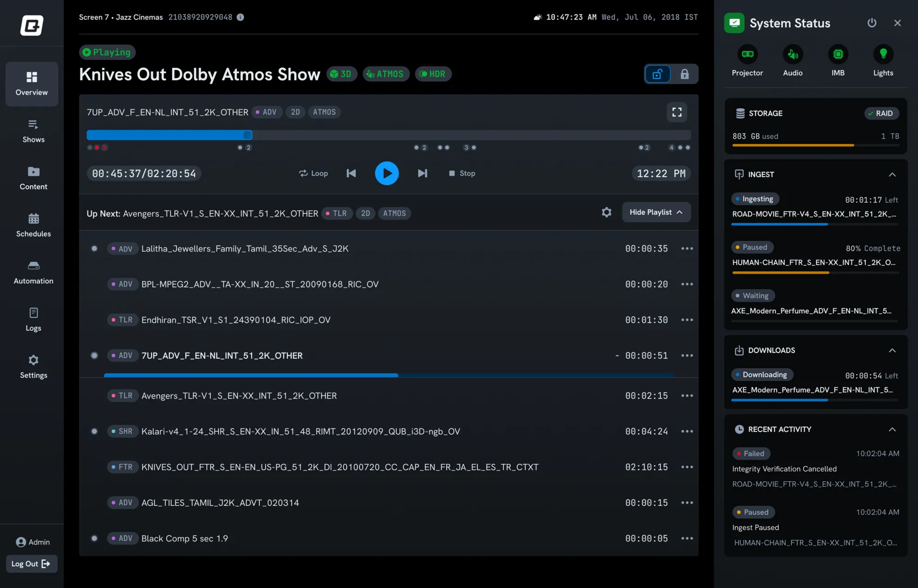This screenshot has width=918, height=588.
Task: Open the Lights status icon
Action: pos(883,55)
